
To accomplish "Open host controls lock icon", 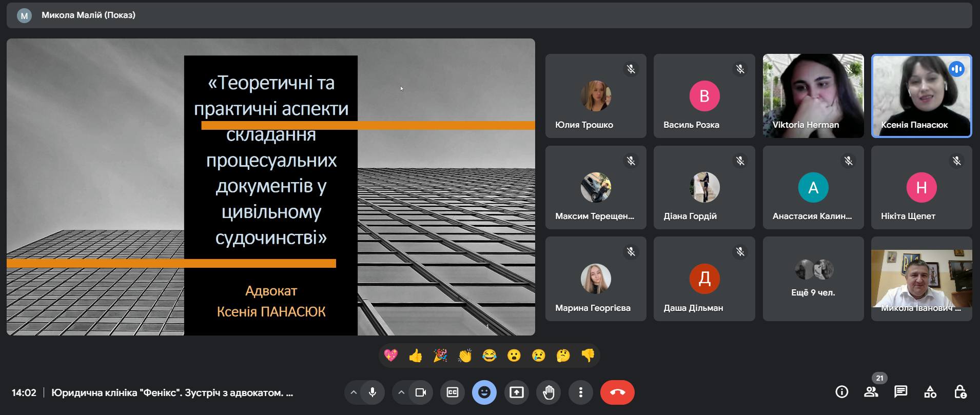I will click(x=960, y=392).
